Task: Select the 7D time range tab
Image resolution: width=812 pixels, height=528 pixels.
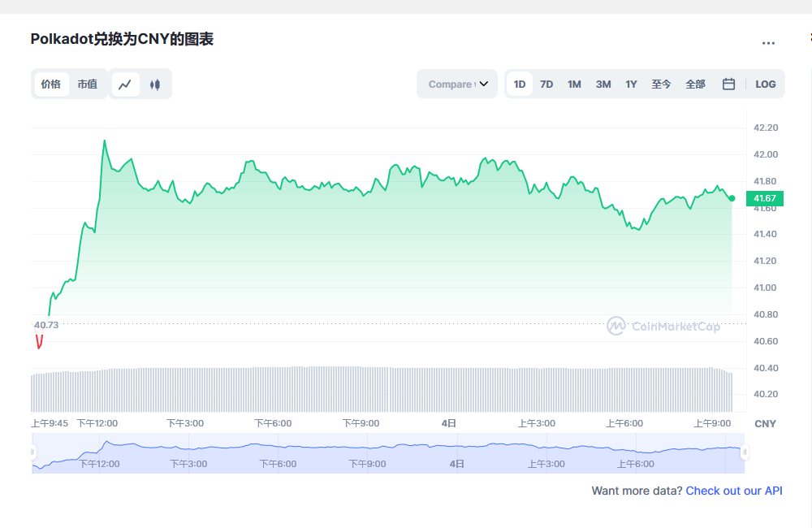Action: pos(546,84)
